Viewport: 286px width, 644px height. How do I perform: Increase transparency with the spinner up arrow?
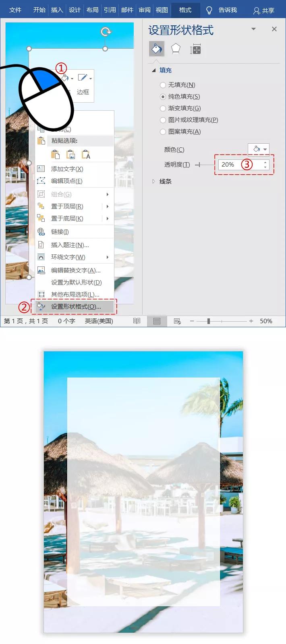(x=265, y=162)
